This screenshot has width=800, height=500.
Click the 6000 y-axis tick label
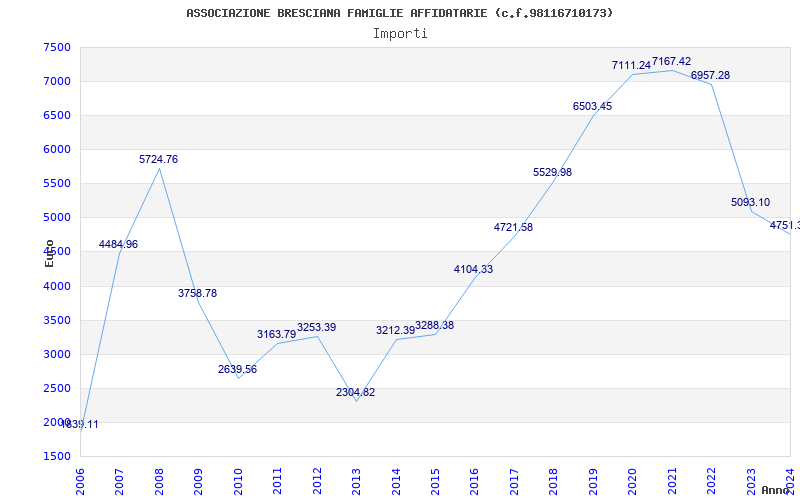pos(57,149)
